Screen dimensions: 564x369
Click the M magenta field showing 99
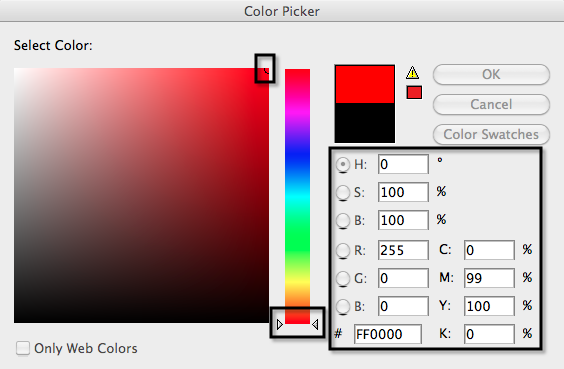pyautogui.click(x=489, y=278)
